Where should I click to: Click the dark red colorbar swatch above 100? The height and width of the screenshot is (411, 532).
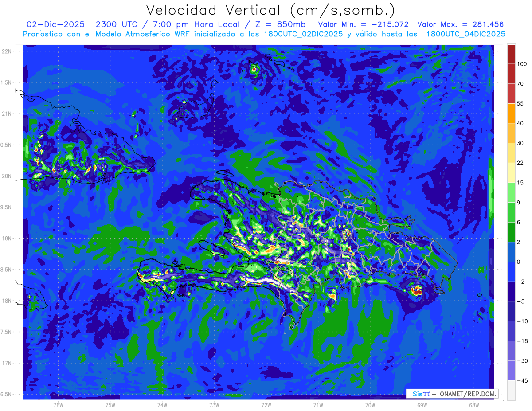511,54
